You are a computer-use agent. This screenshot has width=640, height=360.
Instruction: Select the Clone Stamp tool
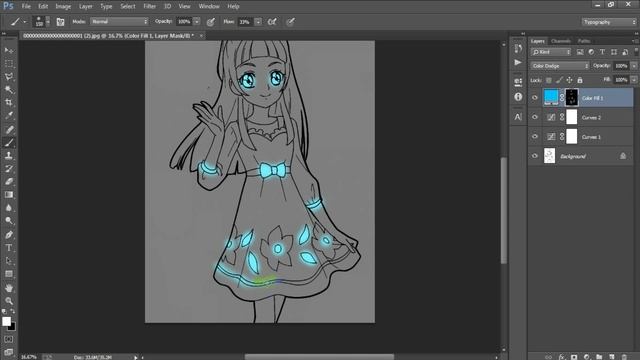pos(9,156)
